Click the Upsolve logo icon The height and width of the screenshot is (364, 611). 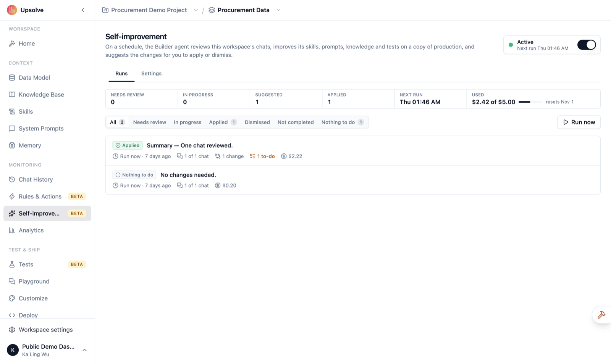12,10
